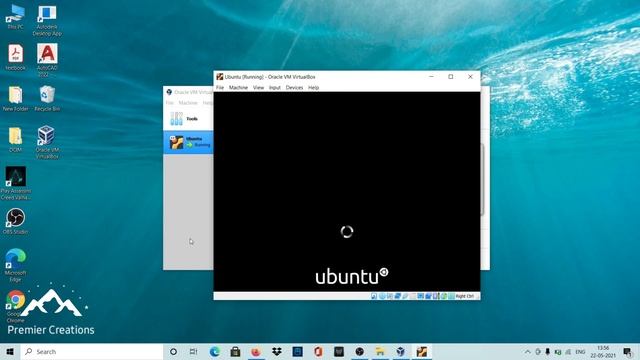Open Microsoft Edge from the taskbar

coord(214,351)
